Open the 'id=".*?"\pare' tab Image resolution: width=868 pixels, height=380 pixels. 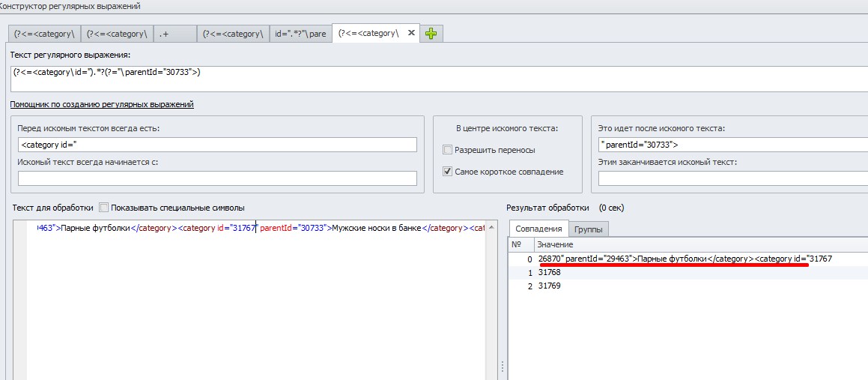tap(300, 34)
